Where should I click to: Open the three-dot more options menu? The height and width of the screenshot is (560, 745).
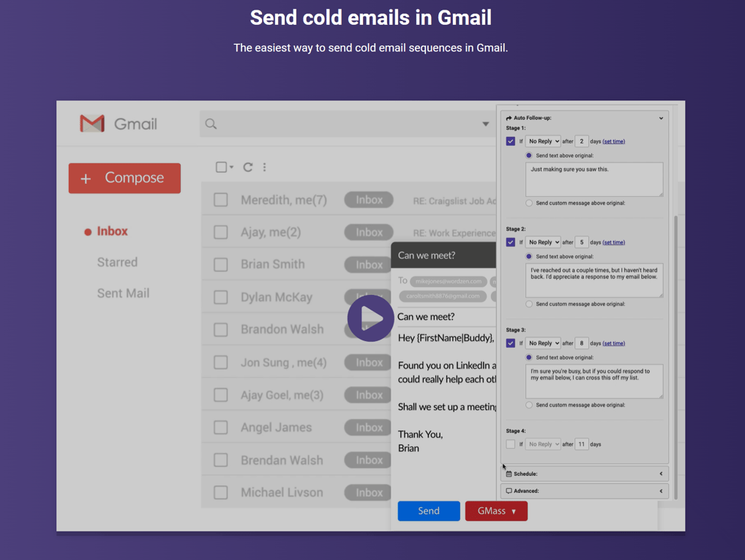click(265, 168)
